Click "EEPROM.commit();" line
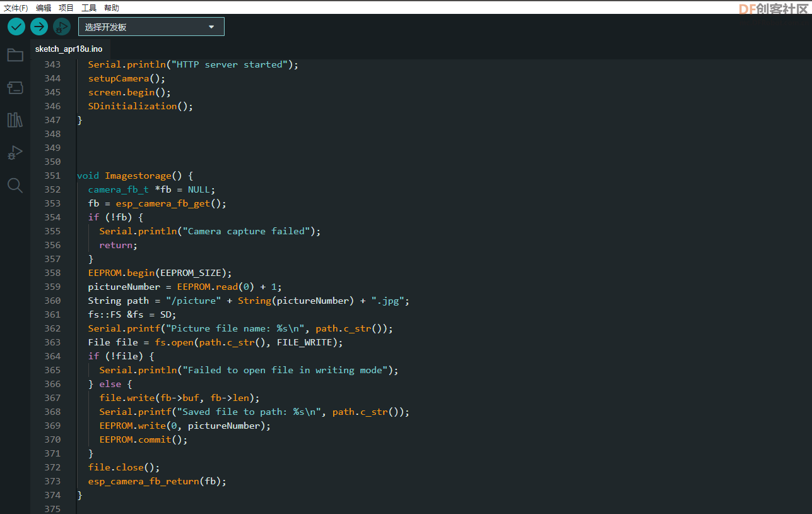The width and height of the screenshot is (812, 514). pyautogui.click(x=143, y=439)
